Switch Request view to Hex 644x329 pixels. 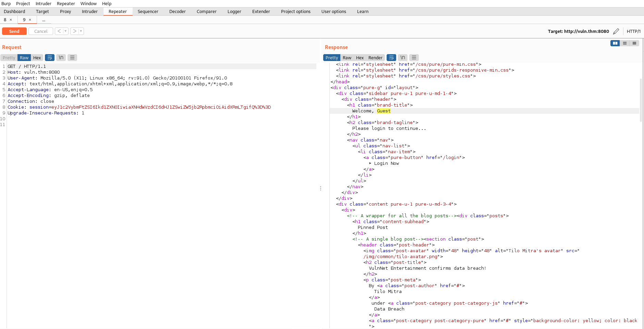tap(37, 58)
